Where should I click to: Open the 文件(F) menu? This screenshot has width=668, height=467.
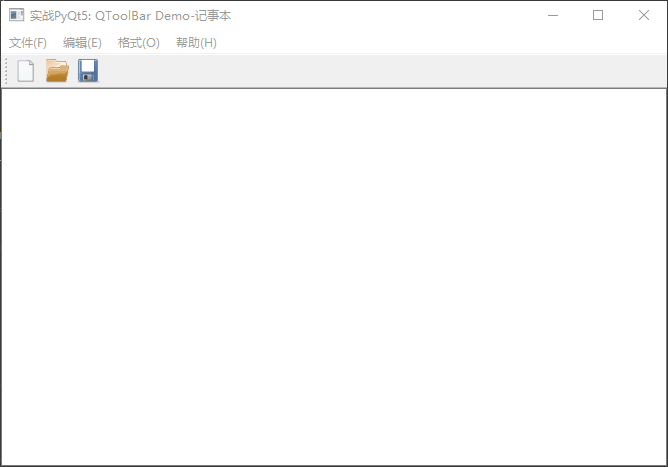(x=28, y=43)
